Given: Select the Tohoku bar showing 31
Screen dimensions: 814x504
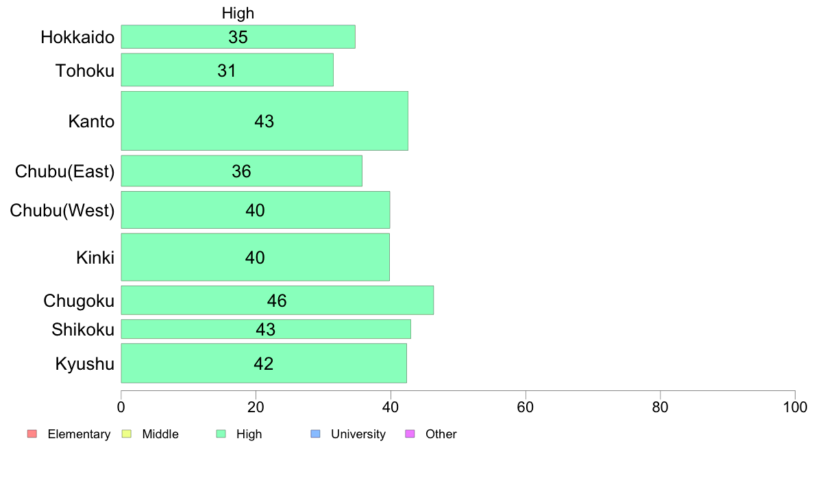Looking at the screenshot, I should [227, 70].
